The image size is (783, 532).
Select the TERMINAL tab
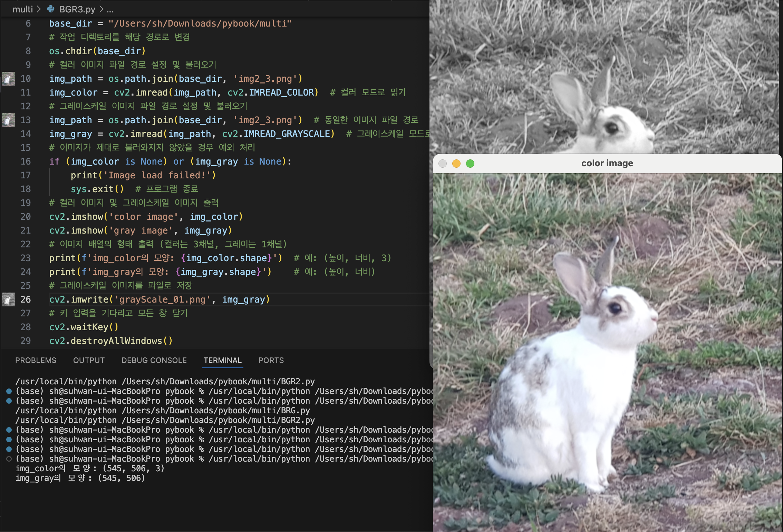click(x=222, y=360)
